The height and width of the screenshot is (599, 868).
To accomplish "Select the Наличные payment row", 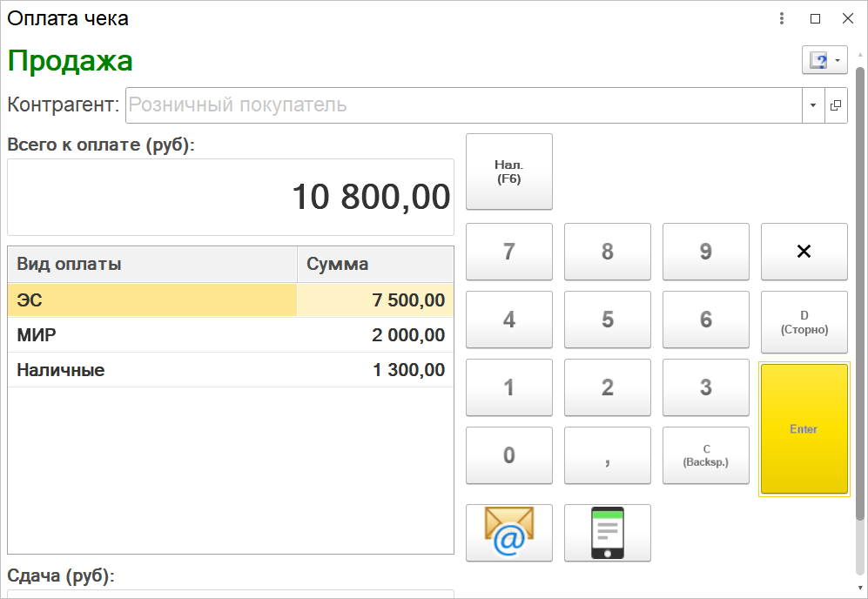I will point(152,370).
